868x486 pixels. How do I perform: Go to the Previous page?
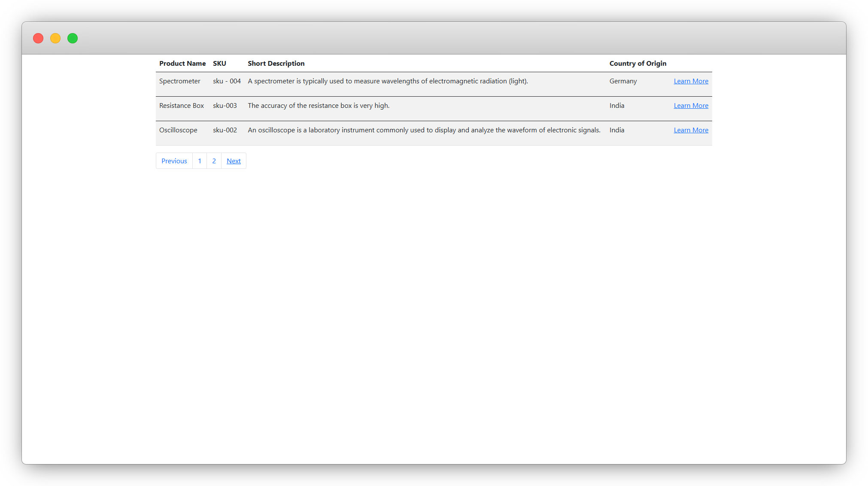[x=174, y=161]
